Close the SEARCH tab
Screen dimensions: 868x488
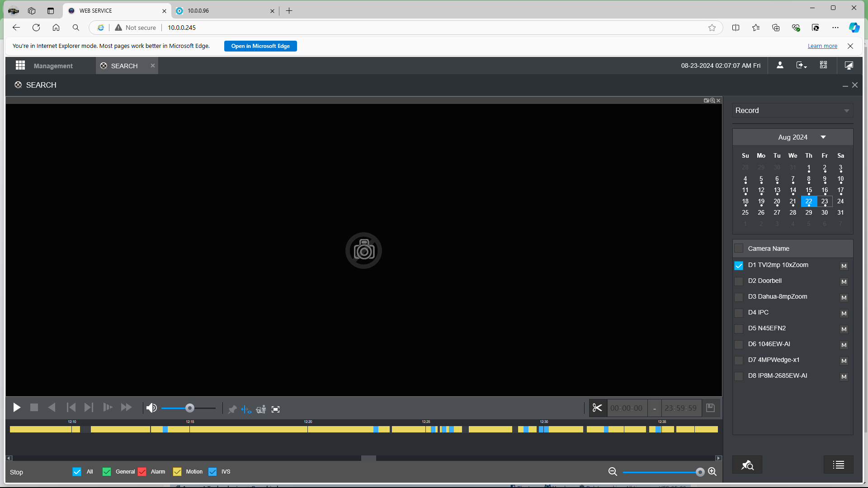click(153, 66)
